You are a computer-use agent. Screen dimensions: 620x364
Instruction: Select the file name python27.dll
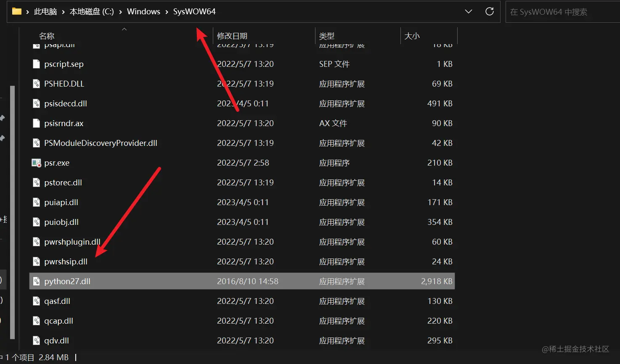(67, 281)
